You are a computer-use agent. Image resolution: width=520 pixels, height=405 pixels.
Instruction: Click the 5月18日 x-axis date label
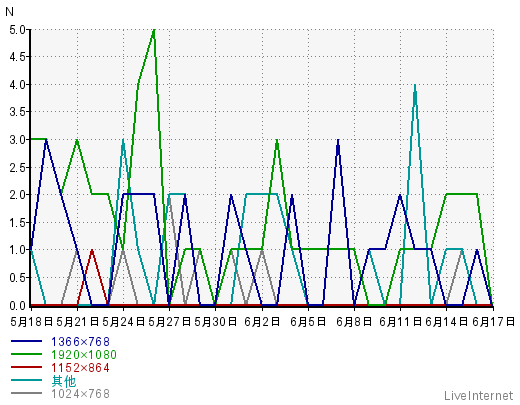pyautogui.click(x=32, y=322)
